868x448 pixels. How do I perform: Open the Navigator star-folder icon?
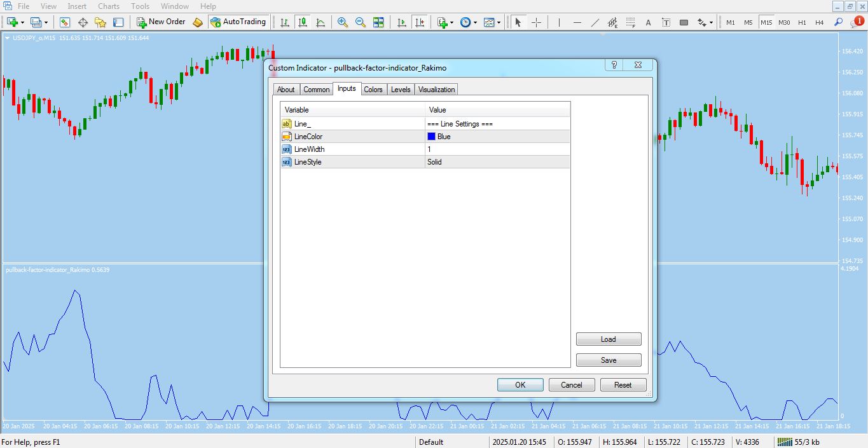[100, 22]
